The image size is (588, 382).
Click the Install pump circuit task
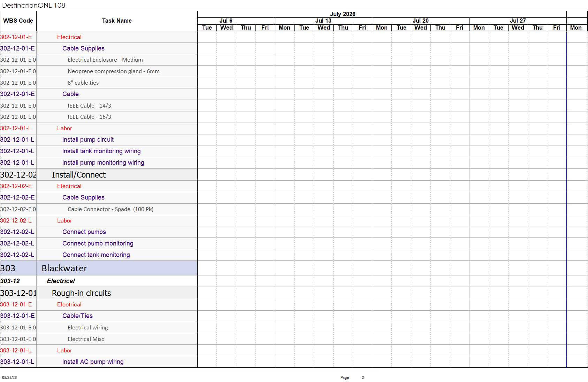tap(88, 140)
